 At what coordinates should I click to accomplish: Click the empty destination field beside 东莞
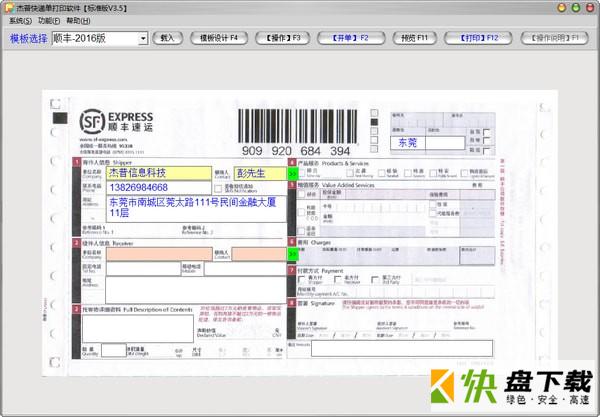pyautogui.click(x=445, y=143)
